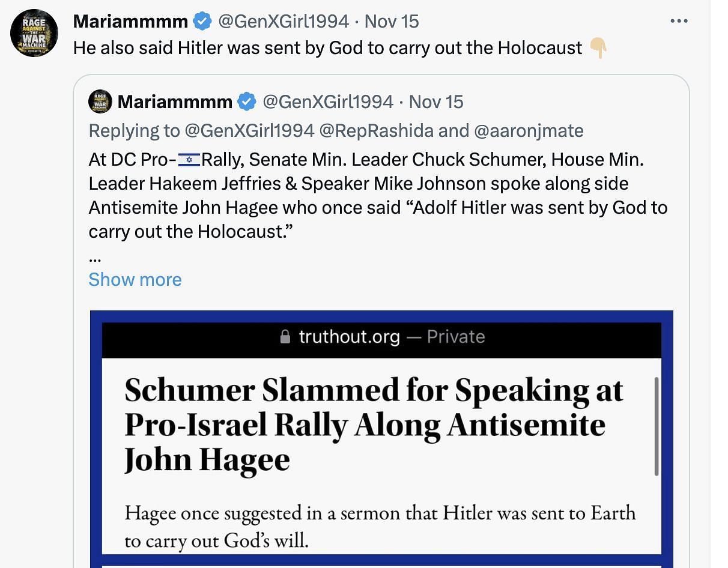This screenshot has height=568, width=728.
Task: Click the Rage Against the War Machine profile avatar
Action: 34,34
